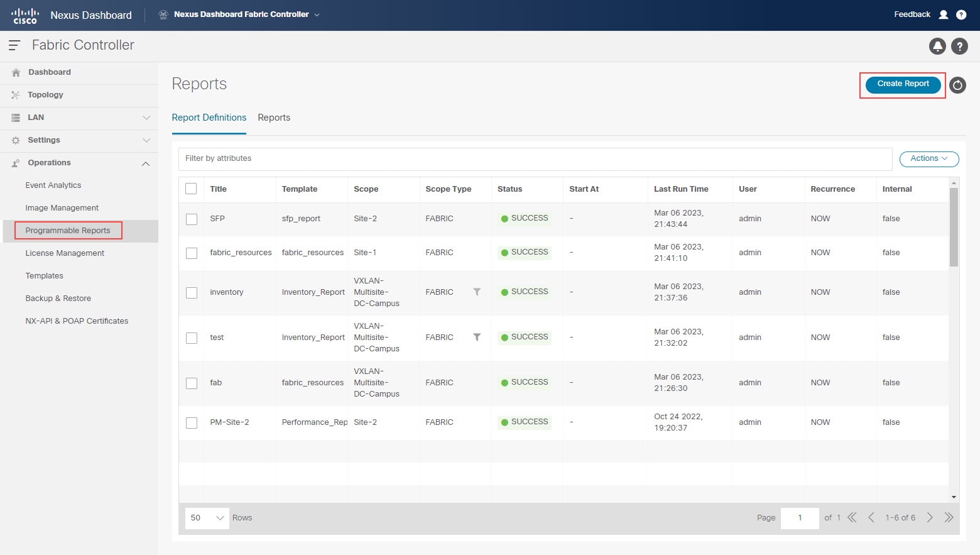This screenshot has height=555, width=980.
Task: Click the Nexus Dashboard Fabric Controller service icon
Action: (x=163, y=14)
